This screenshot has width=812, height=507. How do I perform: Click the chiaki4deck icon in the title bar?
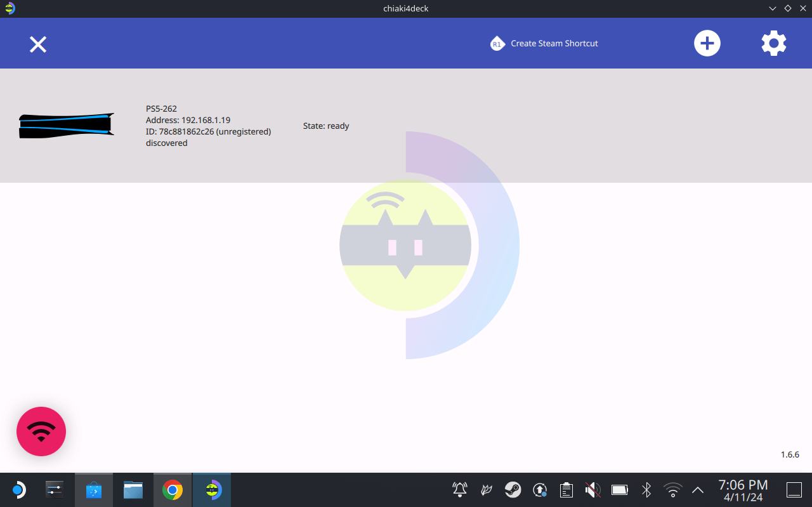[x=10, y=8]
